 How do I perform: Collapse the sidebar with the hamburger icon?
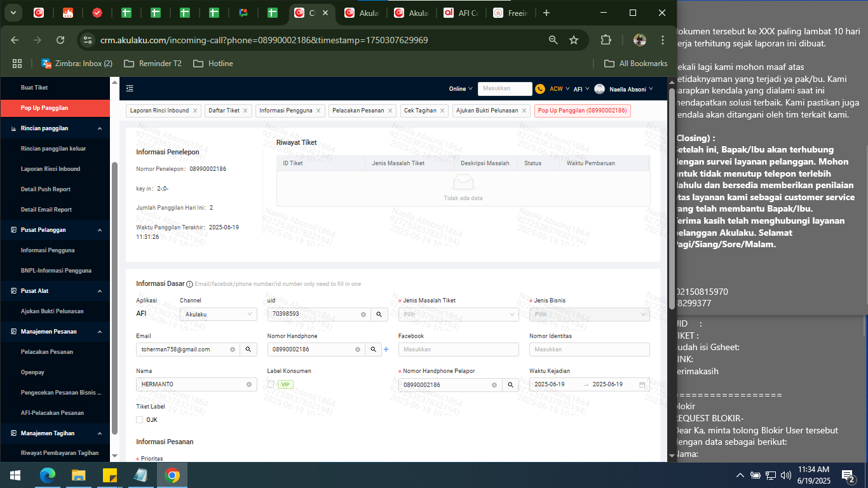tap(130, 89)
